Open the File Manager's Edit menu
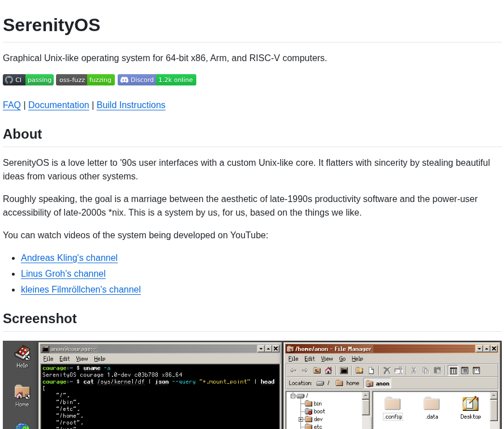The width and height of the screenshot is (504, 429). (309, 359)
